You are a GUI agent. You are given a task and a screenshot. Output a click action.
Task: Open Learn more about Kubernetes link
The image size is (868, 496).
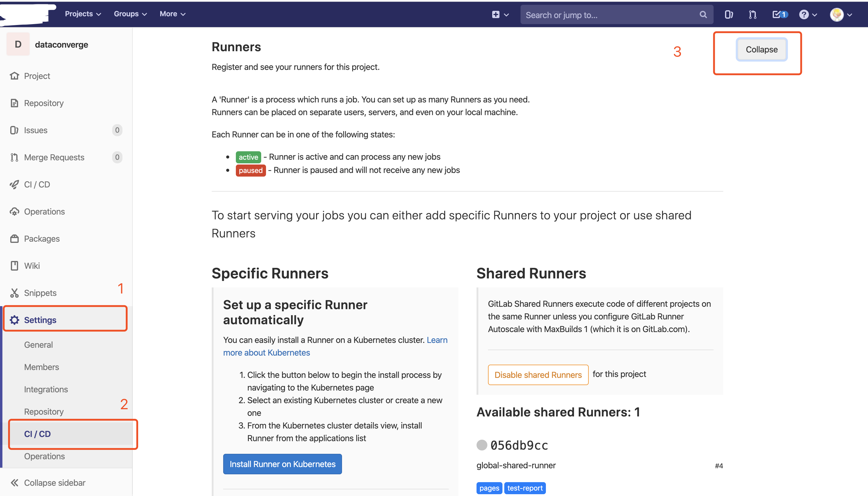266,353
